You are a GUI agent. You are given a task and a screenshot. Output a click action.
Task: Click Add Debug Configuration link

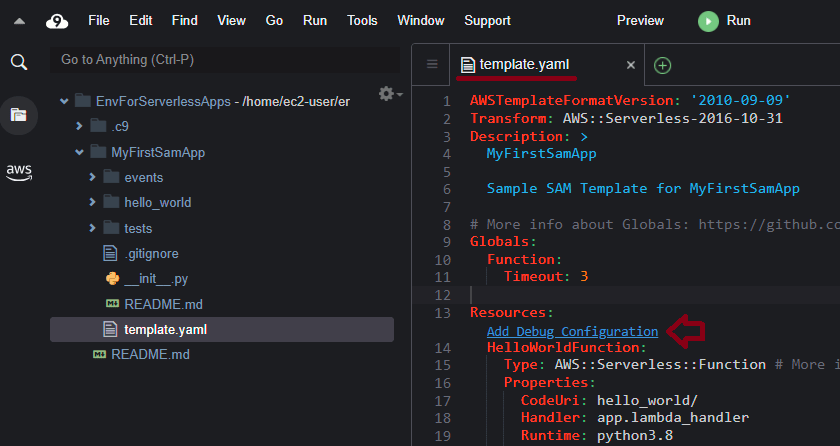pos(572,331)
